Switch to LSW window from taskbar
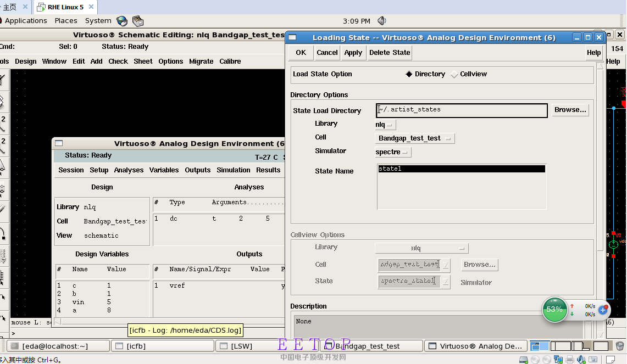Viewport: 627px width, 364px height. pos(267,346)
